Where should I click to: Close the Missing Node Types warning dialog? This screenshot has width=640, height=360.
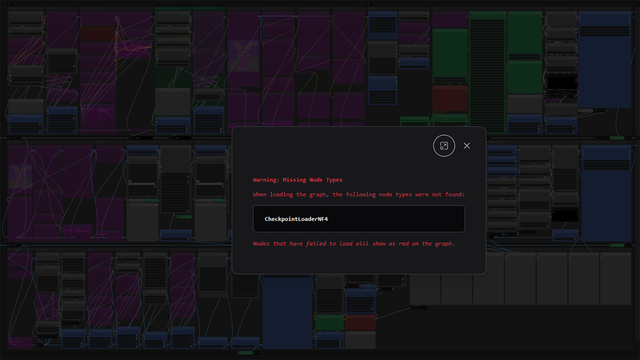[x=467, y=146]
